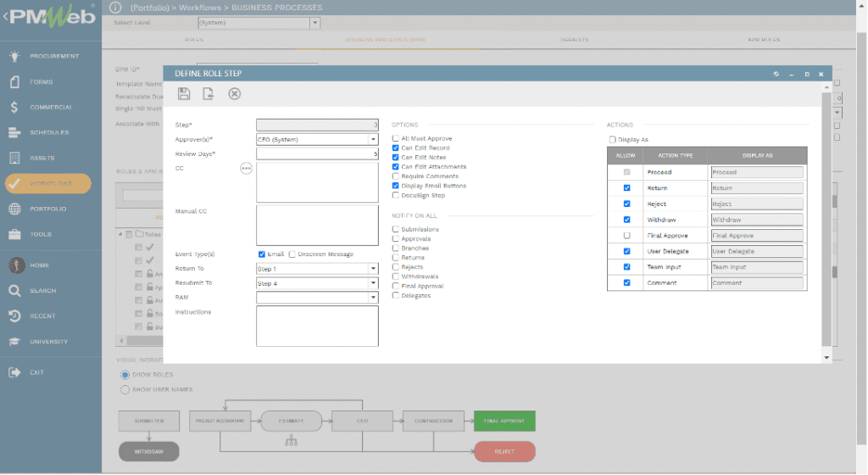
Task: Check Notify on Submissions
Action: 395,229
